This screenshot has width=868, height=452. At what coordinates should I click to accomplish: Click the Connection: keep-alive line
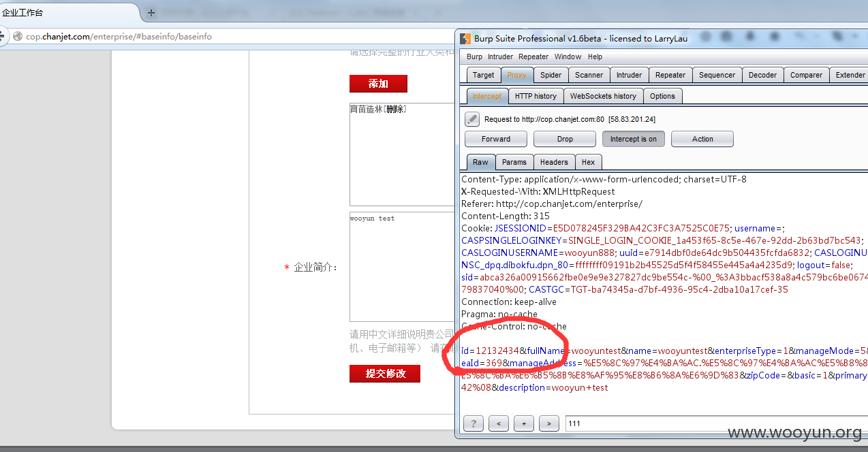(509, 302)
